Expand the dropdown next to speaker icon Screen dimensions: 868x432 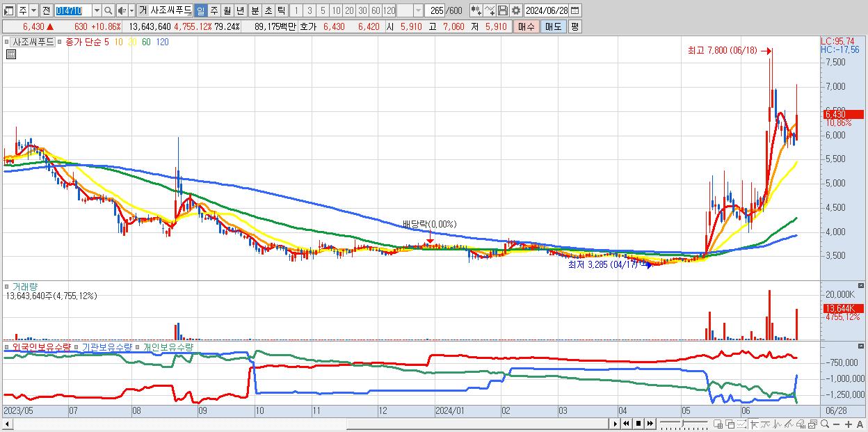(x=131, y=10)
